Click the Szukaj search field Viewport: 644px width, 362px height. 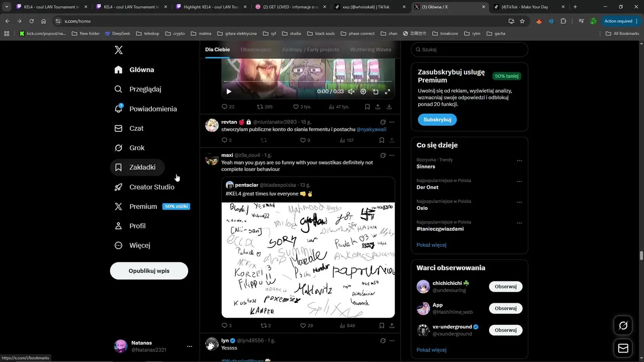[469, 49]
